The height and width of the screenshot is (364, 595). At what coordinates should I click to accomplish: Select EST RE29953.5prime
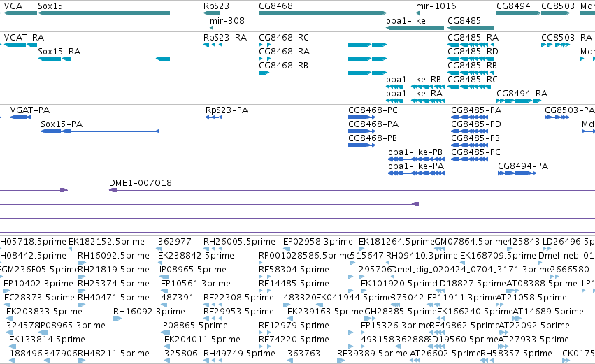[238, 312]
